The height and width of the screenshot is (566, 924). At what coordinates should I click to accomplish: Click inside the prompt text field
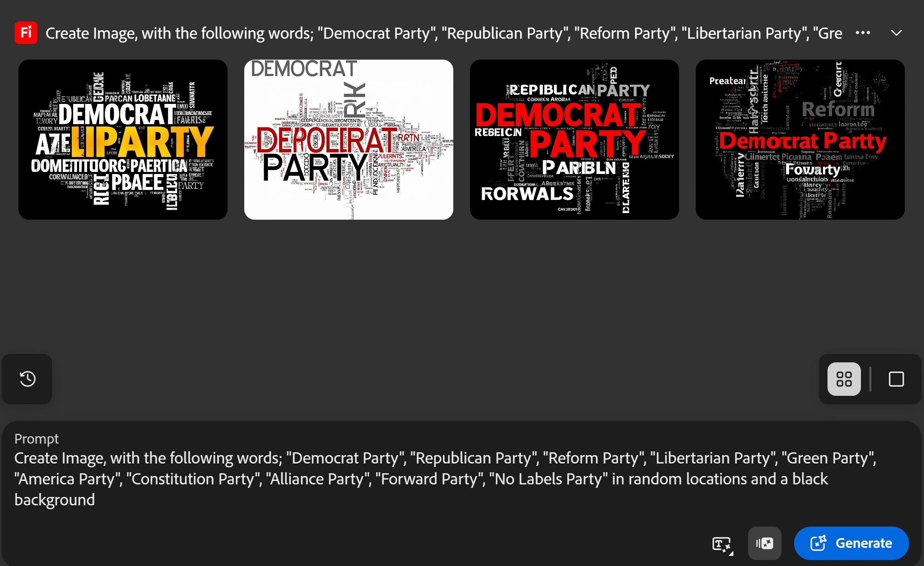pos(462,479)
